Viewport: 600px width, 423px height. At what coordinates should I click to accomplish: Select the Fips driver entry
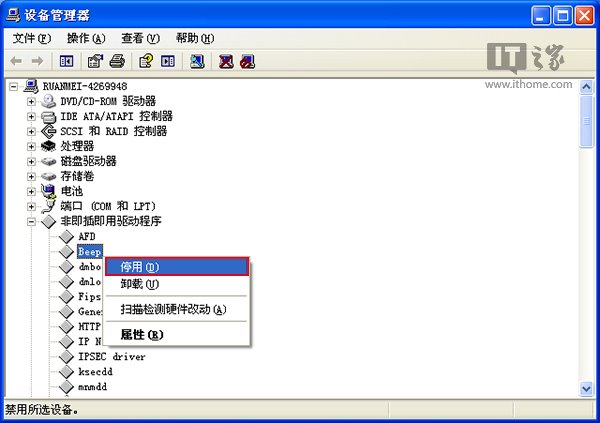point(90,296)
